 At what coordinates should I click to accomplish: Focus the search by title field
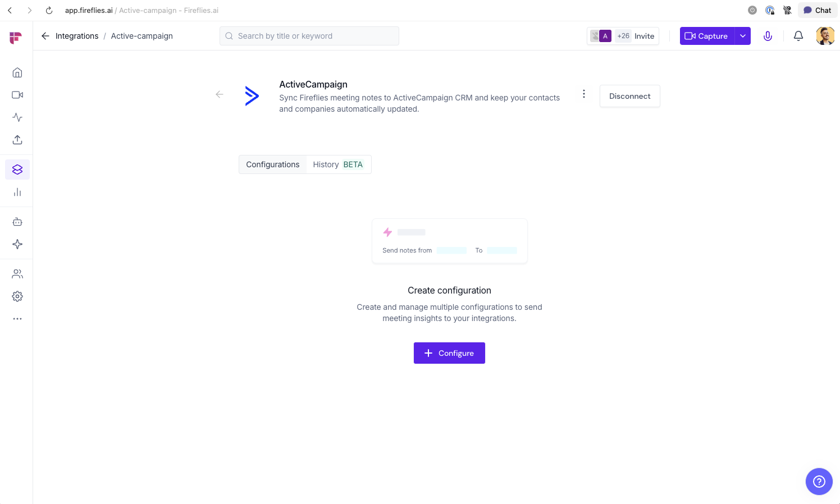click(309, 36)
